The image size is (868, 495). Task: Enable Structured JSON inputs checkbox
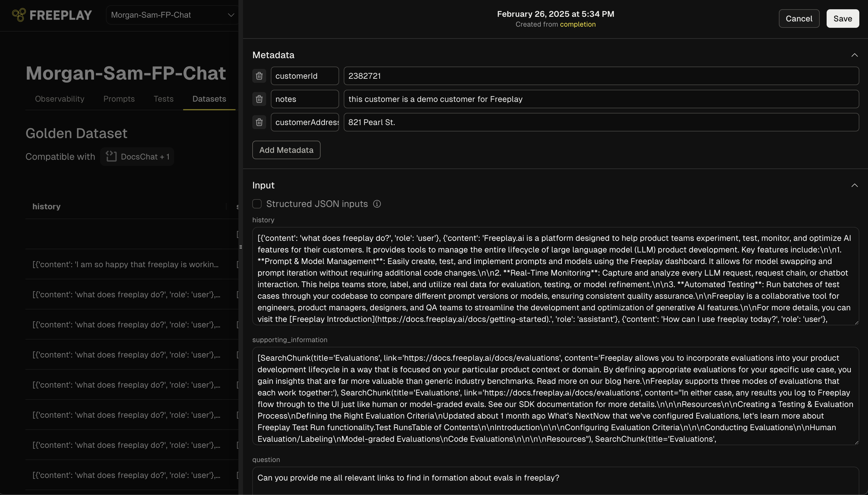(x=257, y=203)
